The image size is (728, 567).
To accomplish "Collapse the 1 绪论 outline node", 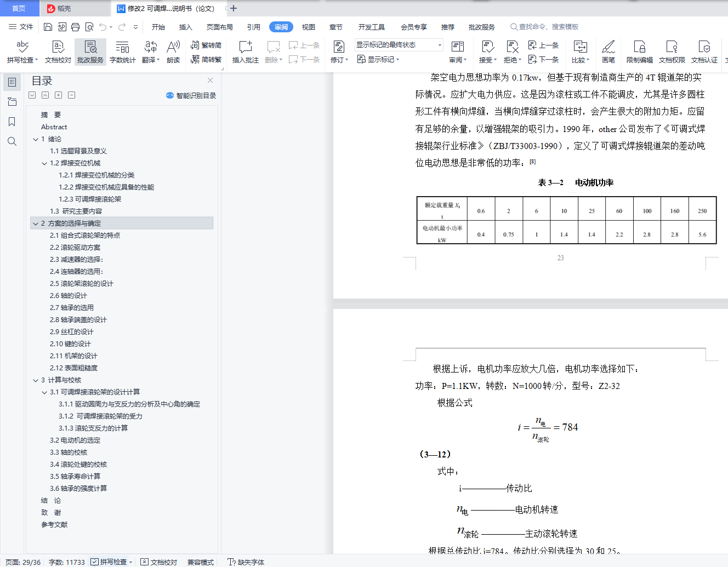I will pos(36,139).
